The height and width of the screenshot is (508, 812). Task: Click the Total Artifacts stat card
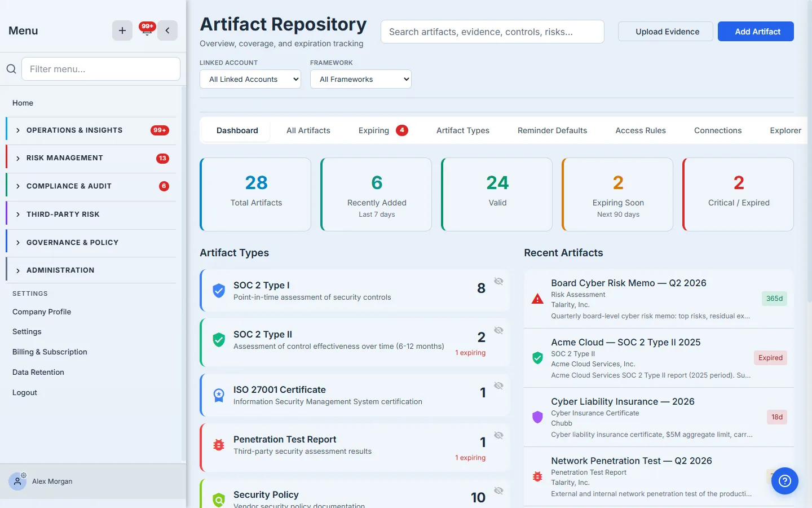coord(255,194)
